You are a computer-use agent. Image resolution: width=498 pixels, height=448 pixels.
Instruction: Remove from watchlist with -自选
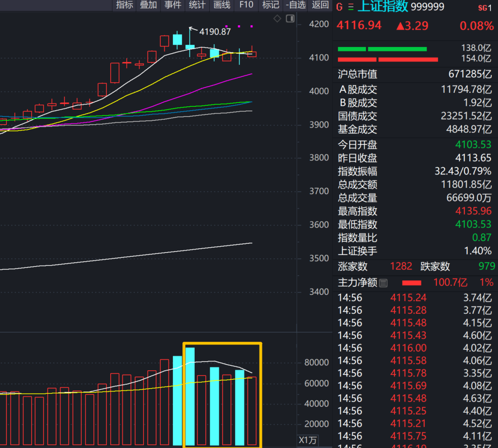295,5
